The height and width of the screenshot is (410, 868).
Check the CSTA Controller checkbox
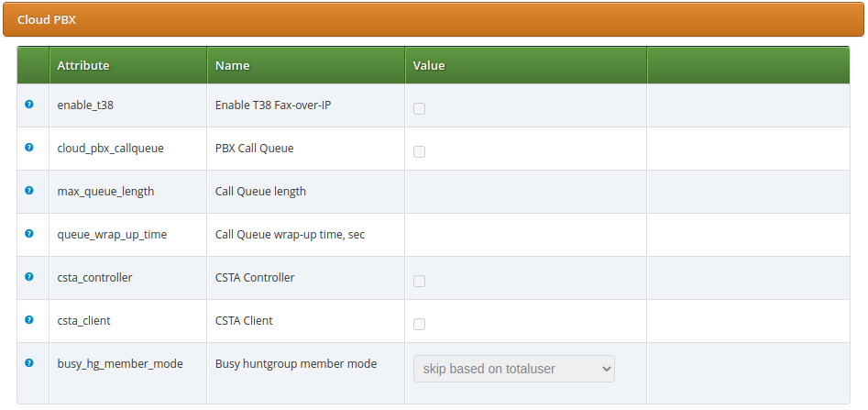pyautogui.click(x=420, y=281)
